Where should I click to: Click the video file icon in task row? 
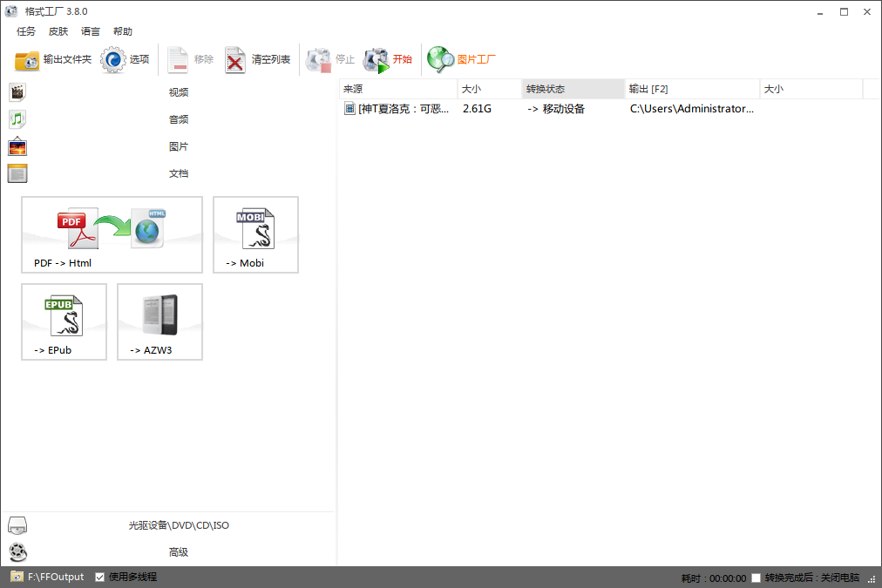(x=349, y=109)
